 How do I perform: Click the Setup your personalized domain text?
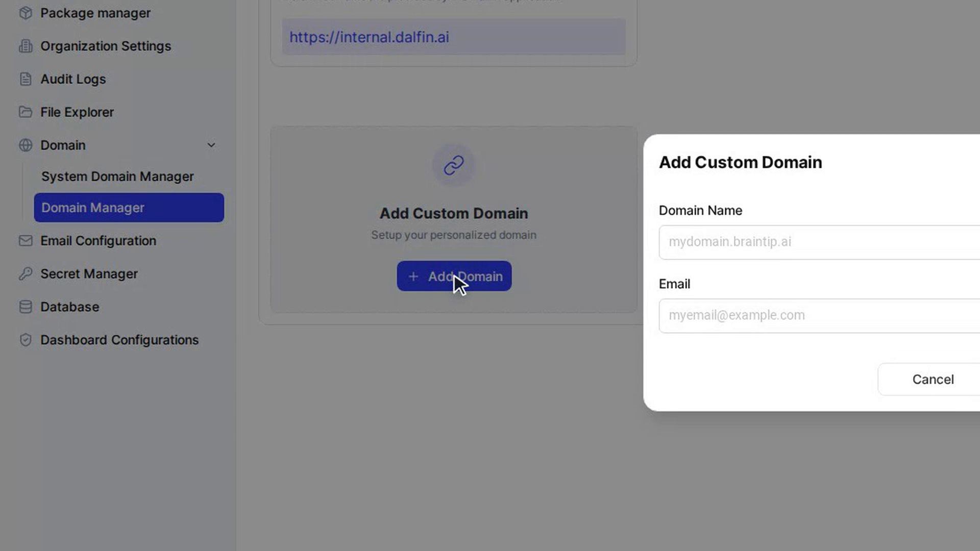(453, 235)
